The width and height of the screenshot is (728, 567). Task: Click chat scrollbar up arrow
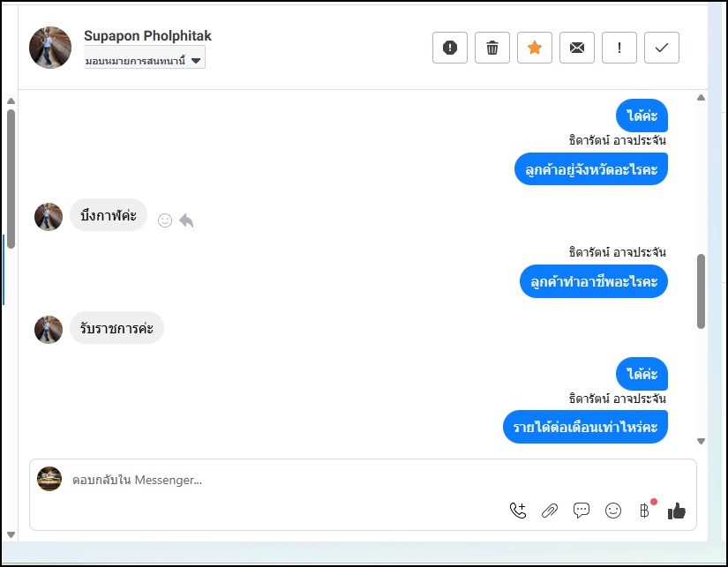click(701, 97)
